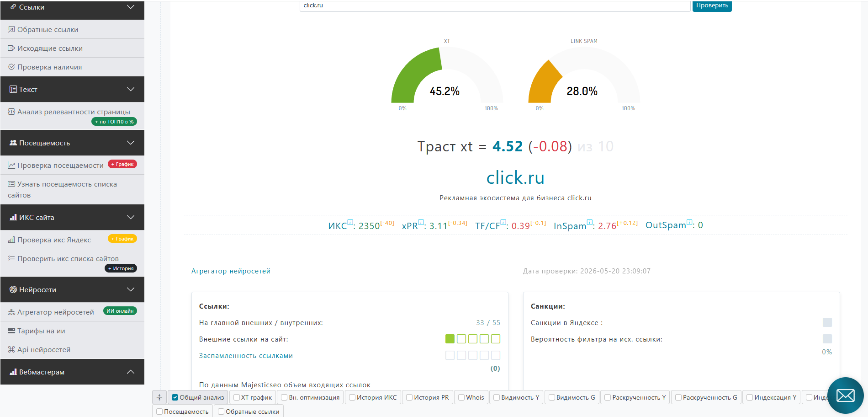Enable the Видимость G checkbox

pos(552,397)
